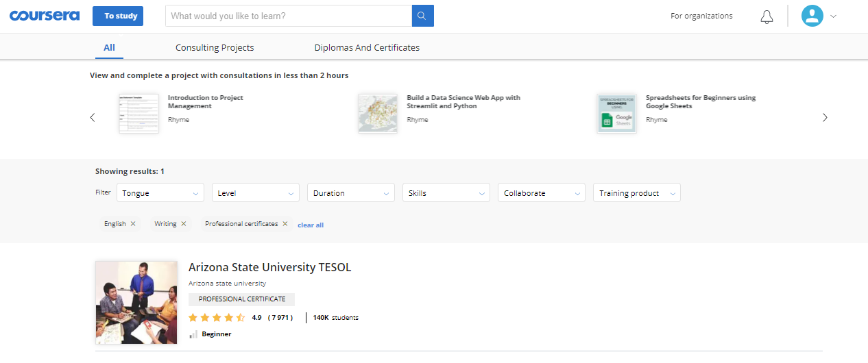Click the user profile avatar
Image resolution: width=868 pixels, height=363 pixels.
coord(812,16)
